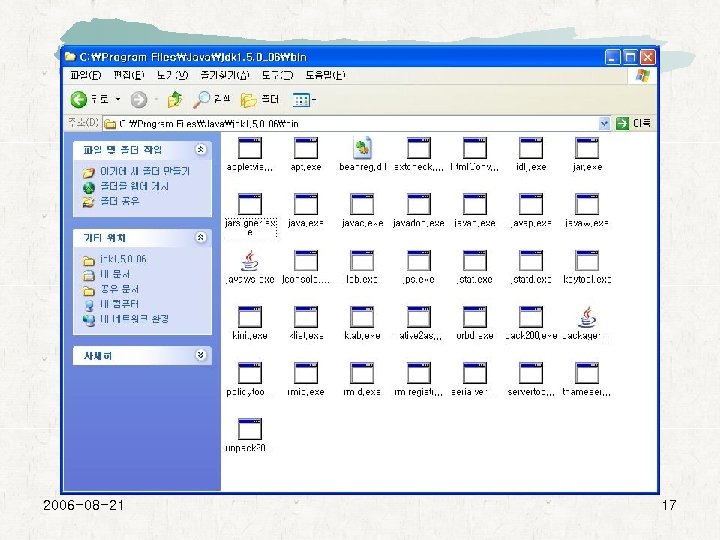Open the Tools menu

277,75
